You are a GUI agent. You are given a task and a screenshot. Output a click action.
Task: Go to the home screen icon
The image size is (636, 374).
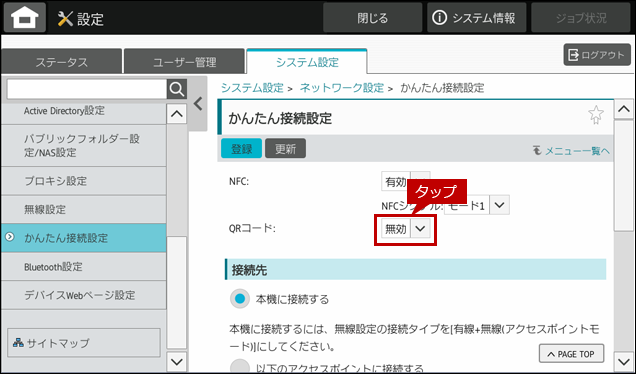point(25,17)
